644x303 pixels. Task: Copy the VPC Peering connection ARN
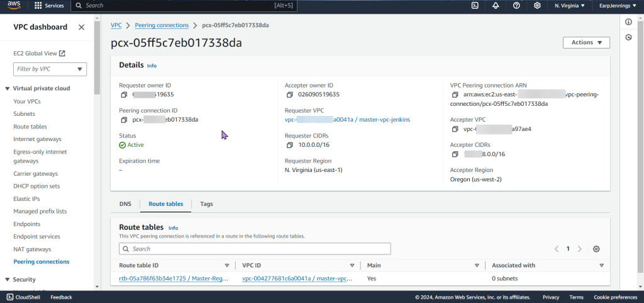click(x=455, y=94)
